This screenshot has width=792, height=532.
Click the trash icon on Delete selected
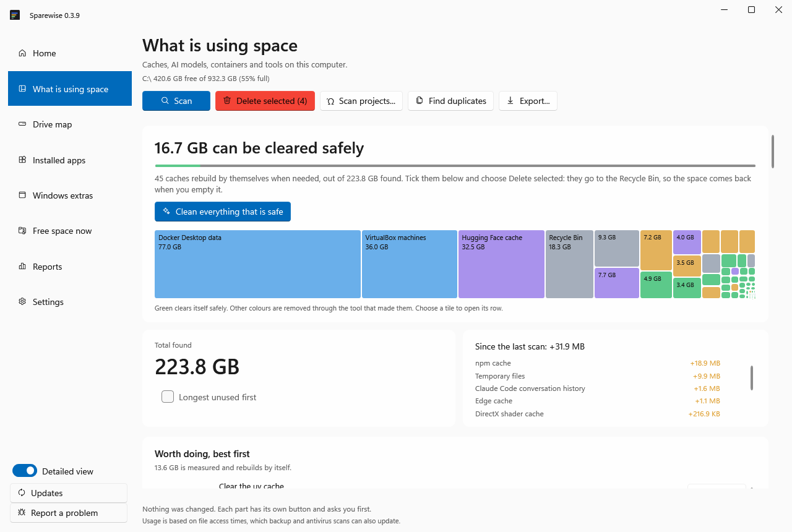(227, 101)
